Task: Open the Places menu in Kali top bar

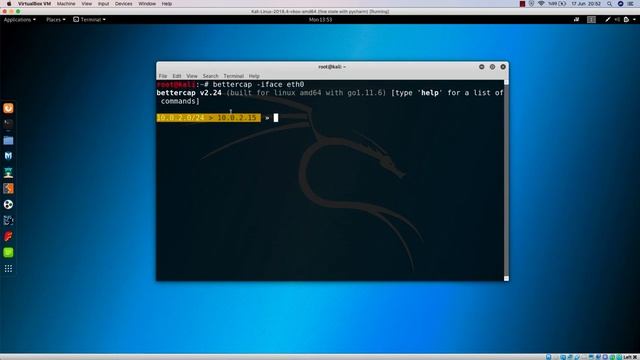Action: (x=56, y=20)
